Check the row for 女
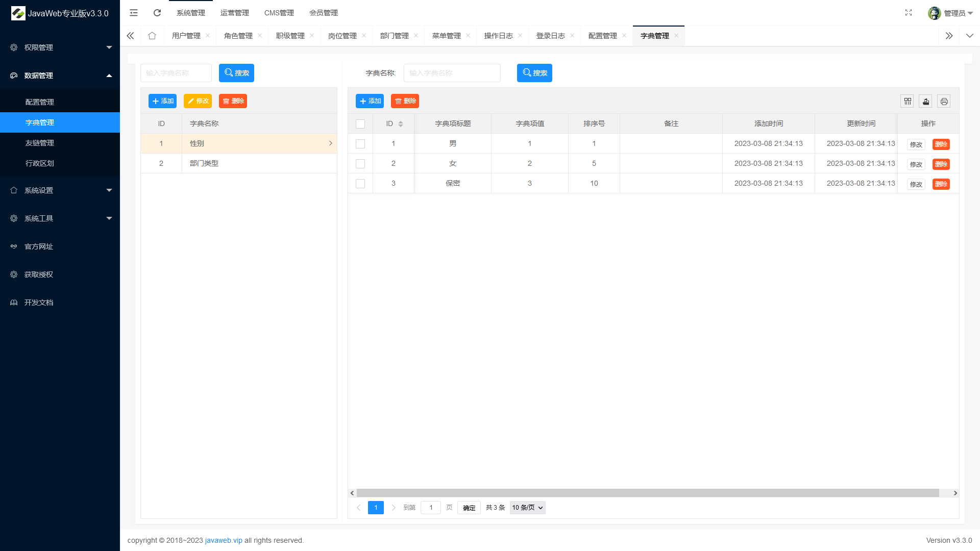 tap(360, 164)
